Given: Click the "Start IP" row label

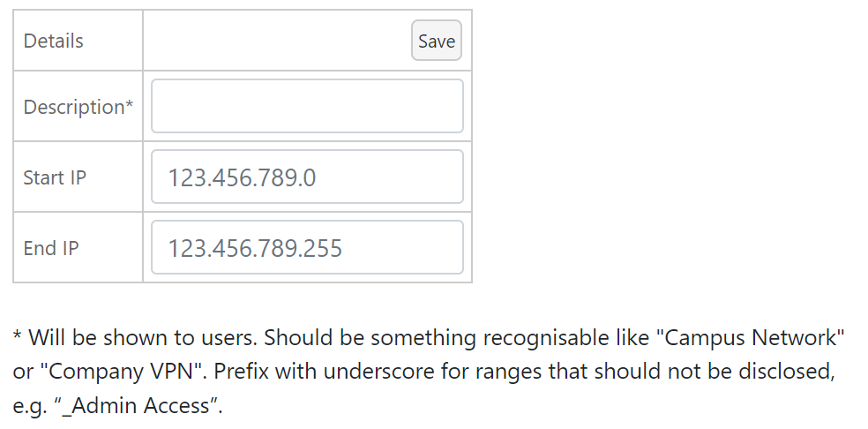Looking at the screenshot, I should 55,177.
